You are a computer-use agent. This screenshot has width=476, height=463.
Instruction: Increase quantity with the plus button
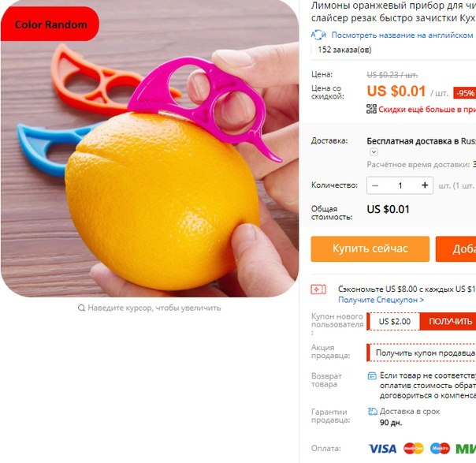click(x=425, y=185)
